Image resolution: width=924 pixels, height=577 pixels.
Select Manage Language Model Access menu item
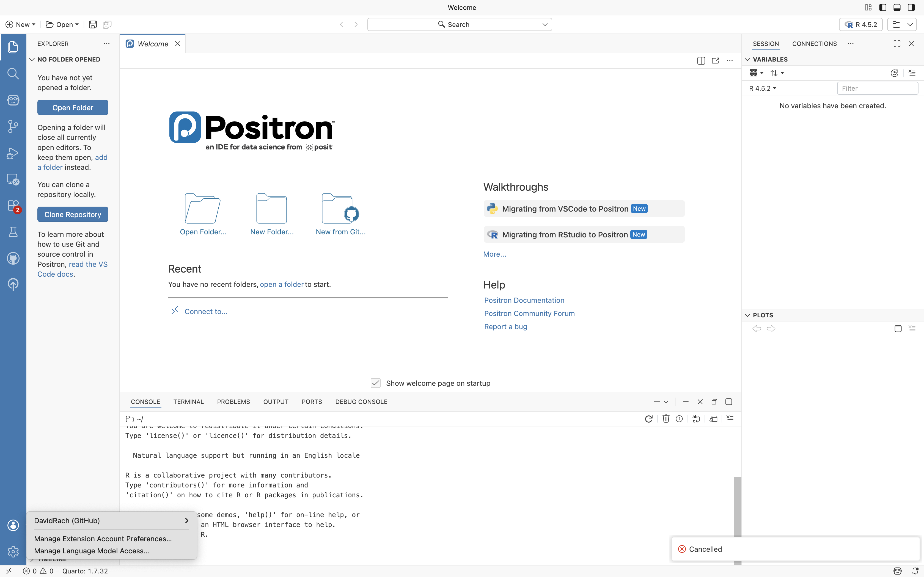coord(92,551)
